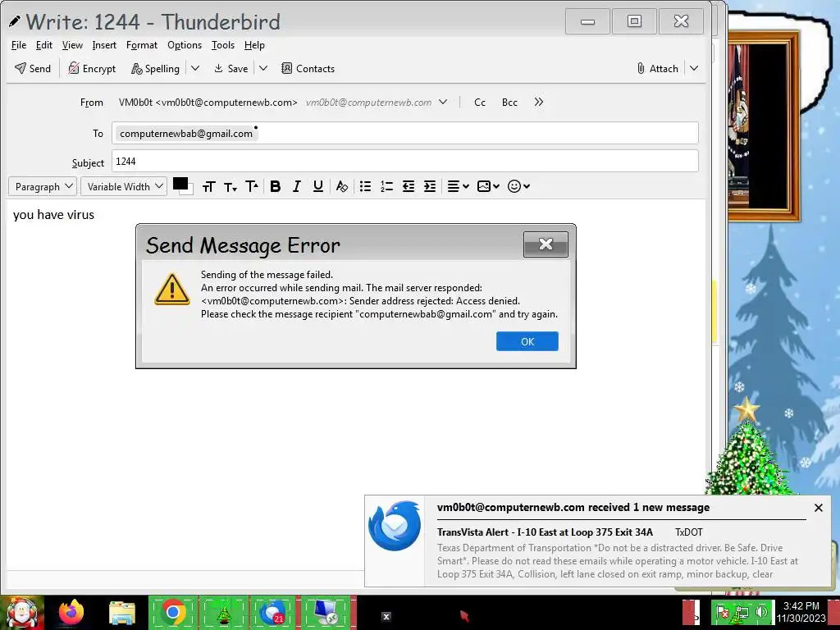Select recipient pill computernewbab@gmail.com

pos(186,134)
